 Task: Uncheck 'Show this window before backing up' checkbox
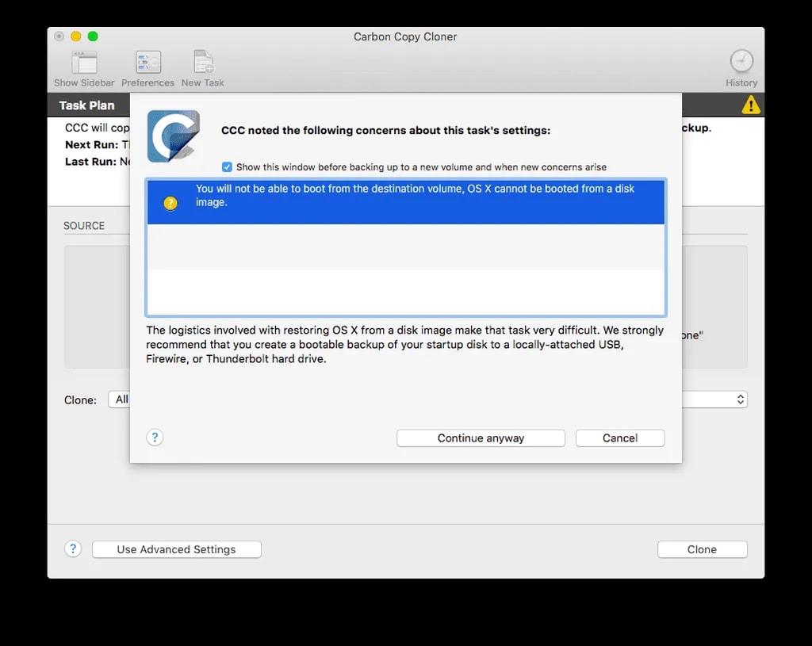click(x=227, y=167)
